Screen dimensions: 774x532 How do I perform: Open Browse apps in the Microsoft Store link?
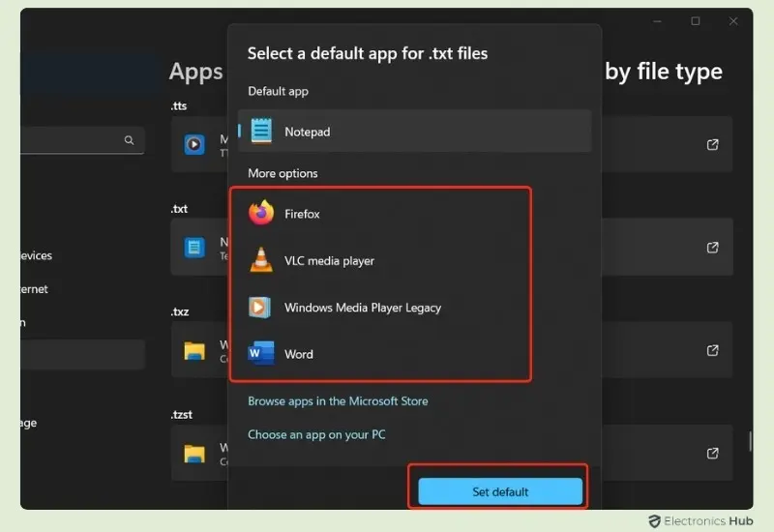pos(338,401)
